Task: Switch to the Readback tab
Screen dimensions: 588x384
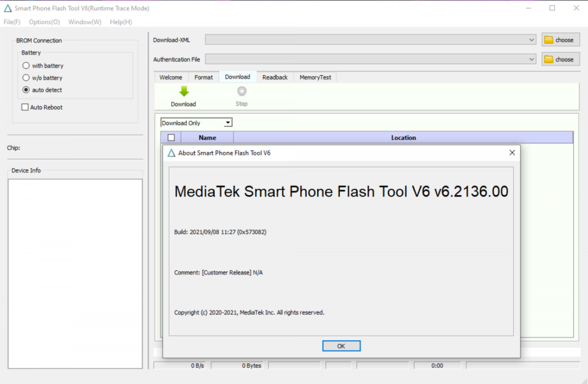Action: 274,77
